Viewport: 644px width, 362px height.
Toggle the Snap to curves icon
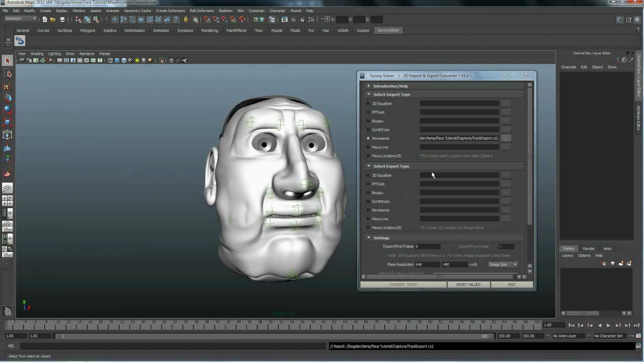[216, 20]
